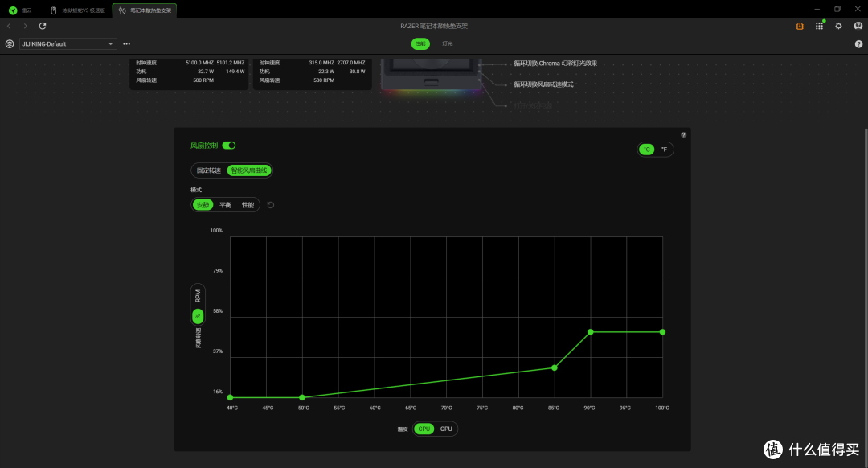Select the 性能 top tab

(420, 43)
